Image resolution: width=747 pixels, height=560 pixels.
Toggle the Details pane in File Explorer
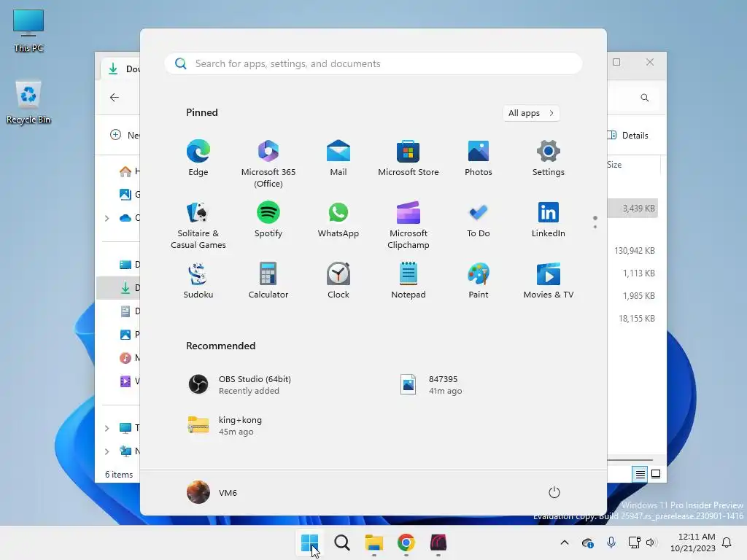628,135
